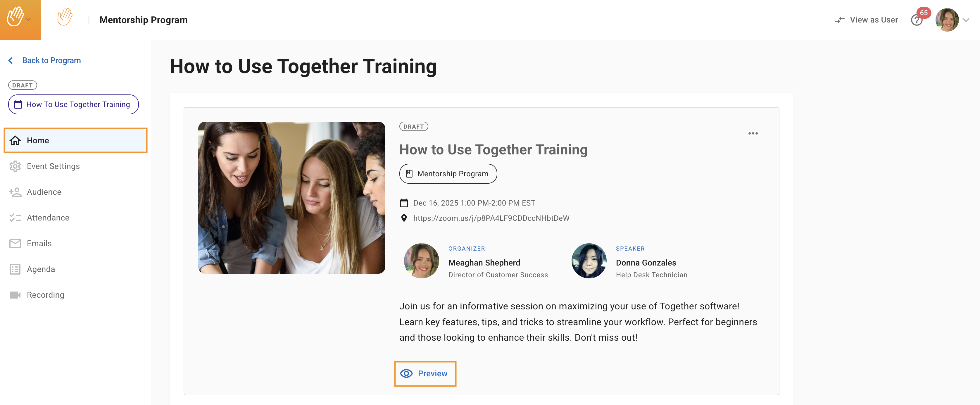Click the calendar icon beside event date
Viewport: 980px width, 405px height.
click(404, 203)
